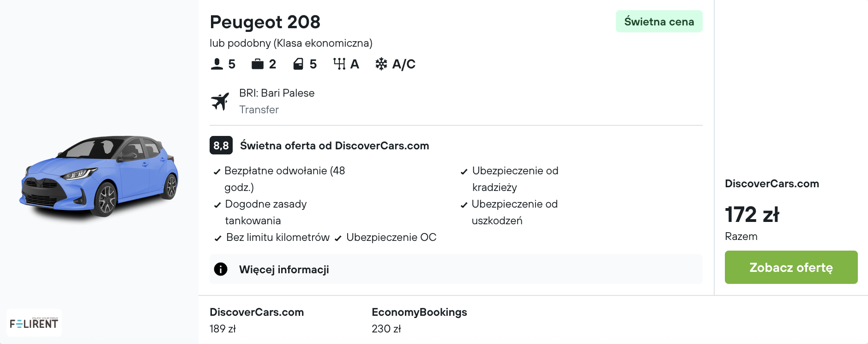Click the automatic transmission icon

tap(339, 64)
